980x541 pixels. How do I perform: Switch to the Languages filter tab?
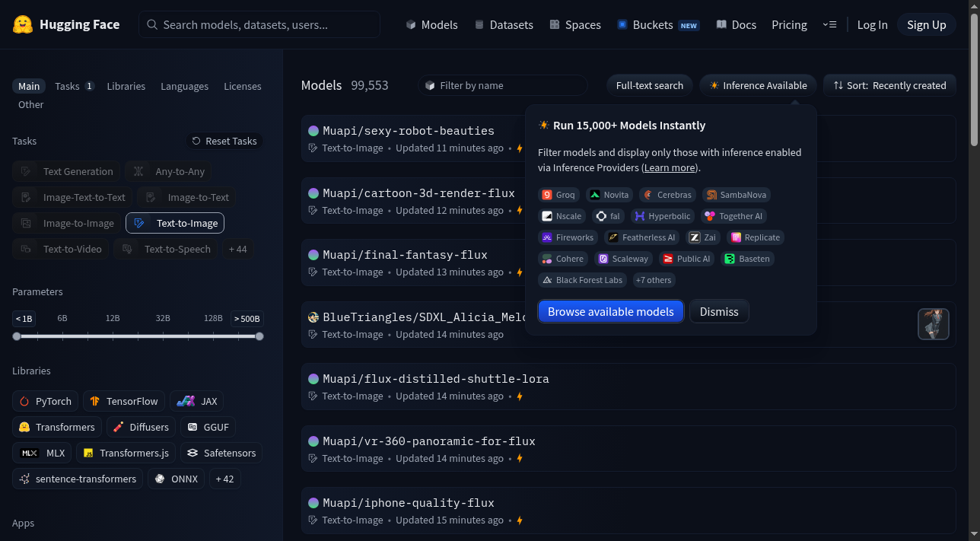184,86
